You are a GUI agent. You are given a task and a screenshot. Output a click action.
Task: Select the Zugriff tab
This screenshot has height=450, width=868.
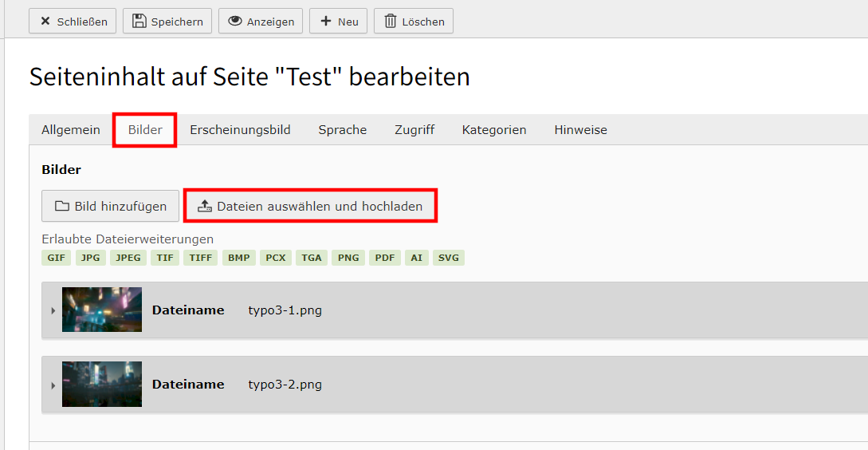click(x=414, y=130)
